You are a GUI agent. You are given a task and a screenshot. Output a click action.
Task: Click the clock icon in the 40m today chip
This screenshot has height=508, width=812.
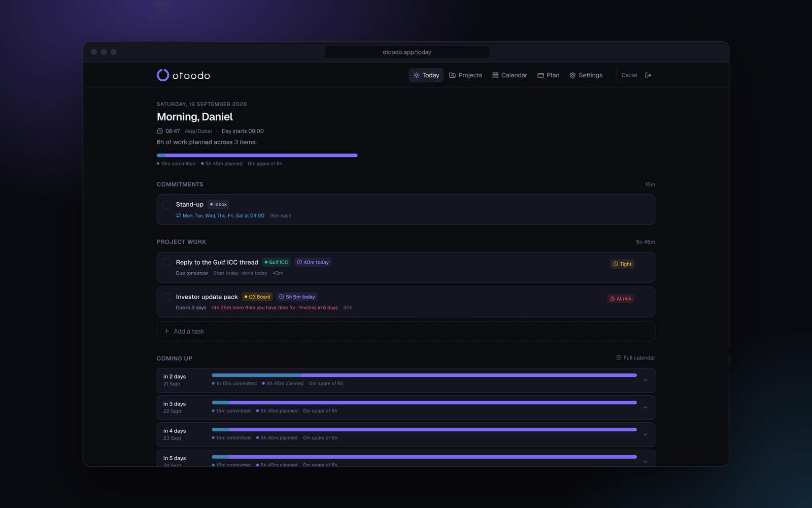299,262
